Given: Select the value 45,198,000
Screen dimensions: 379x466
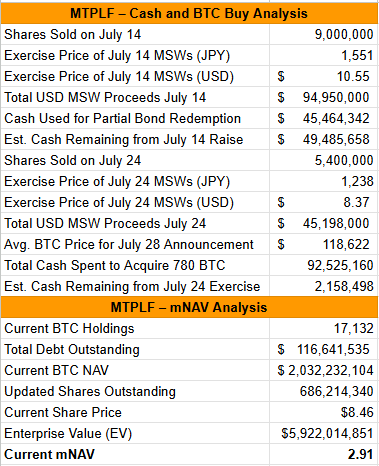Looking at the screenshot, I should [336, 224].
